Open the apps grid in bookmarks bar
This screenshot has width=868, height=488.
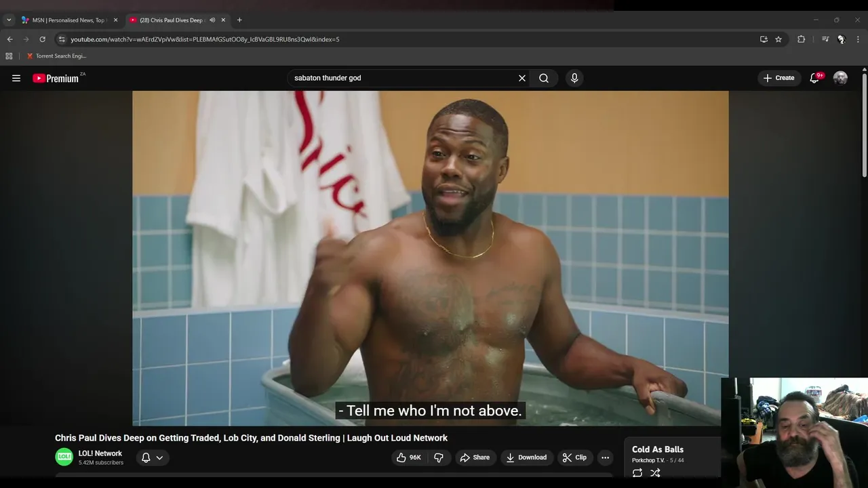(x=9, y=56)
